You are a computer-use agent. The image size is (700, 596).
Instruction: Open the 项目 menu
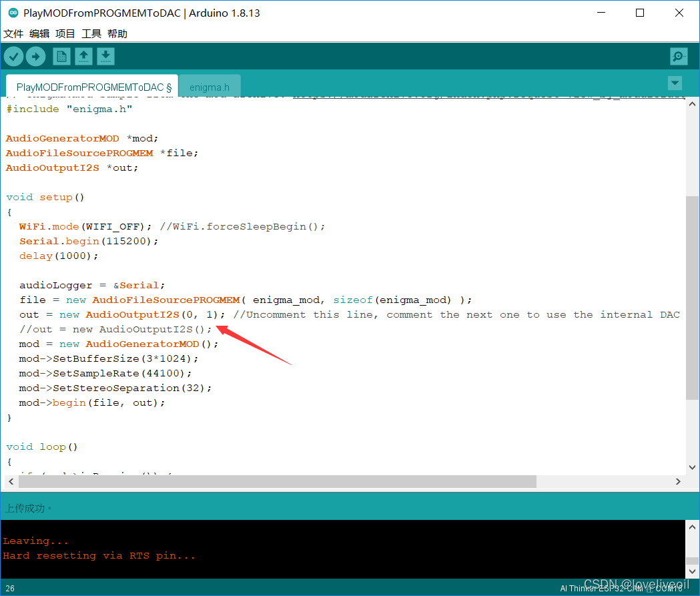click(65, 34)
